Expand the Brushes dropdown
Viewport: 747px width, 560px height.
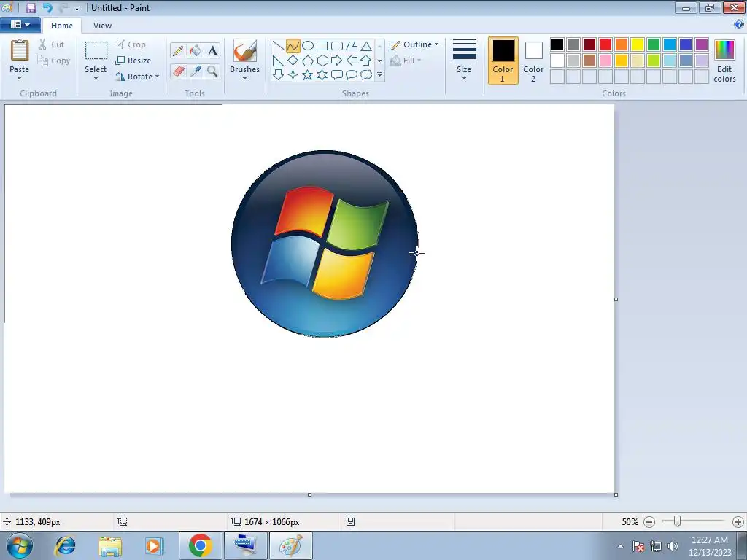[x=244, y=79]
